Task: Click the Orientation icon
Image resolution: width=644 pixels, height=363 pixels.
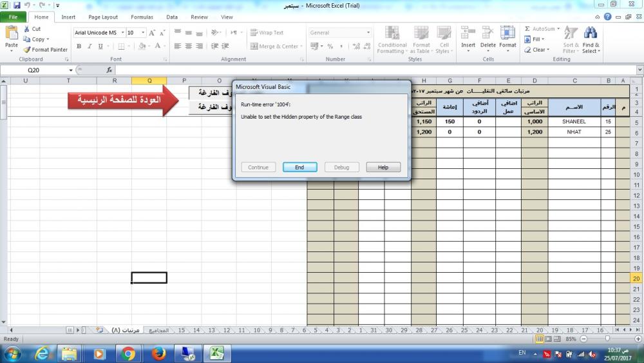Action: tap(214, 32)
